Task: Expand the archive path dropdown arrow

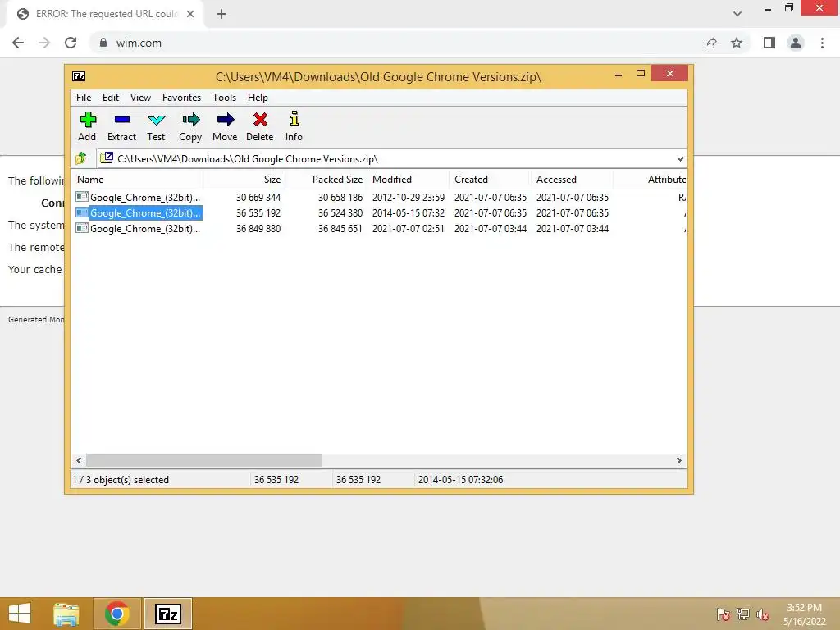Action: (680, 159)
